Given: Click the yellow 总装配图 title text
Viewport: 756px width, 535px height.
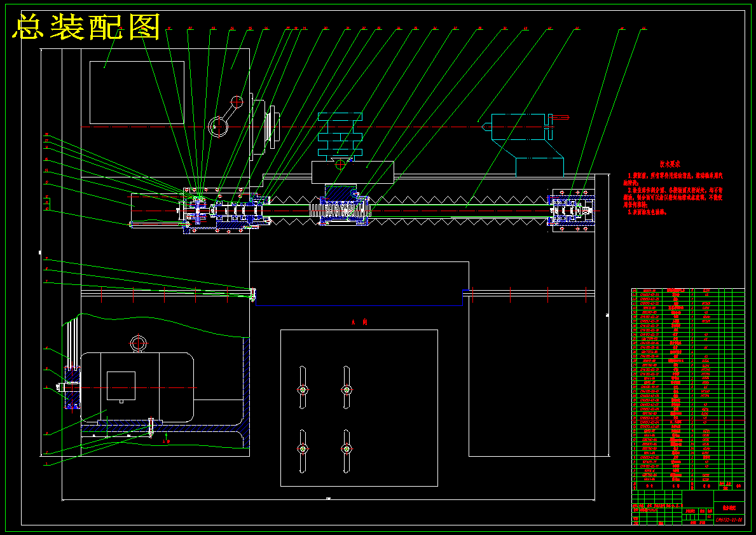Looking at the screenshot, I should (x=86, y=27).
